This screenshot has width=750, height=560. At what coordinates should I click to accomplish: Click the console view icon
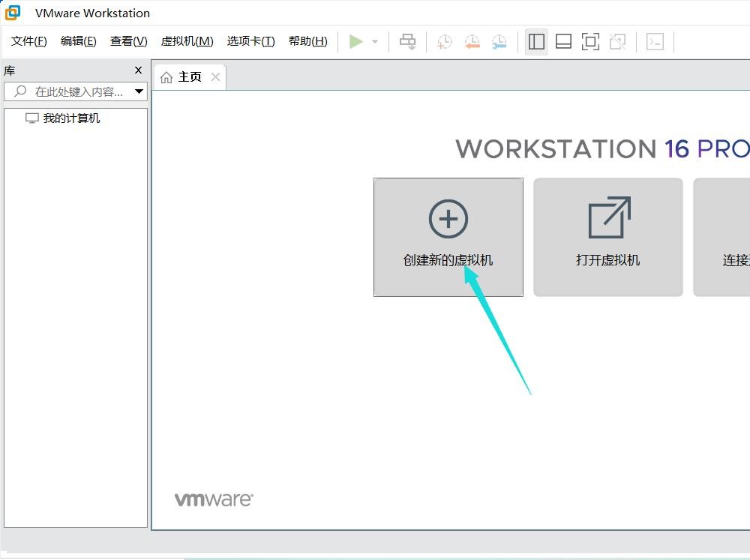click(655, 42)
